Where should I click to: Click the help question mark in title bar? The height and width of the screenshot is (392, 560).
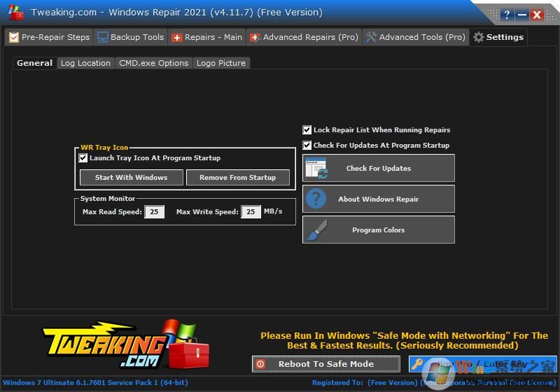pyautogui.click(x=507, y=15)
